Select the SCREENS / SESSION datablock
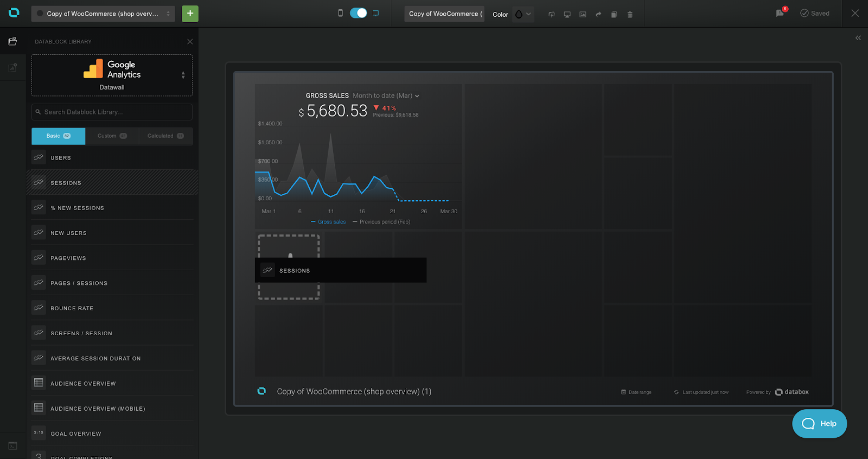 click(112, 333)
